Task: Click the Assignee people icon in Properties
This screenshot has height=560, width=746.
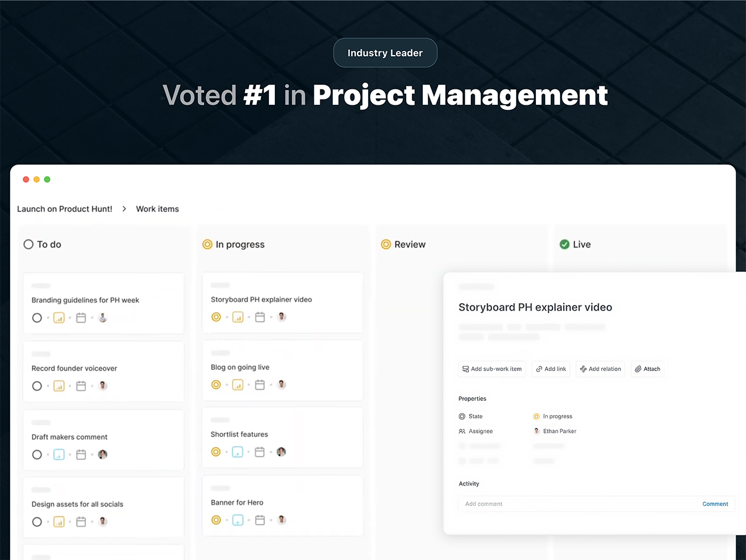Action: coord(462,431)
